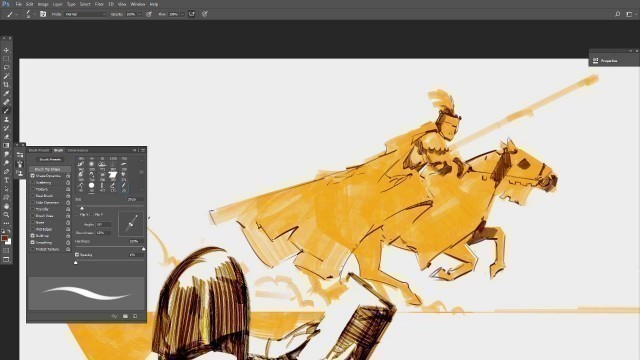Uncheck the Smoothing option
The image size is (640, 360).
[x=33, y=242]
